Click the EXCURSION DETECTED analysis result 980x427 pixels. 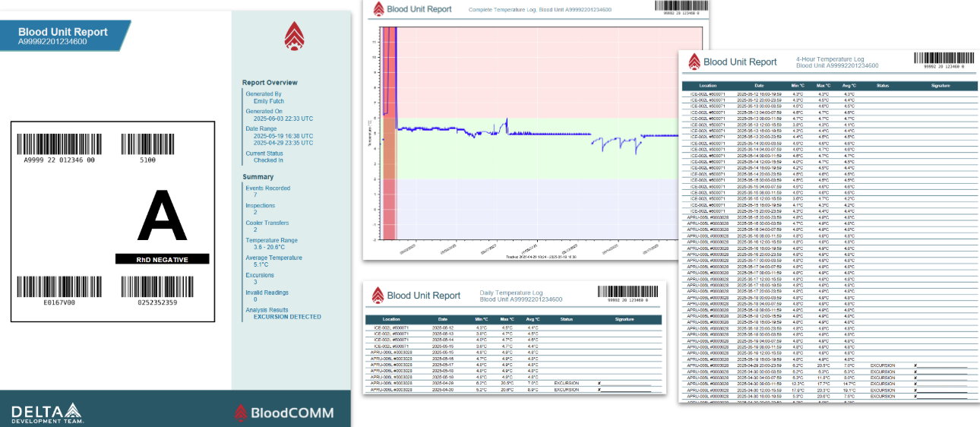(287, 317)
